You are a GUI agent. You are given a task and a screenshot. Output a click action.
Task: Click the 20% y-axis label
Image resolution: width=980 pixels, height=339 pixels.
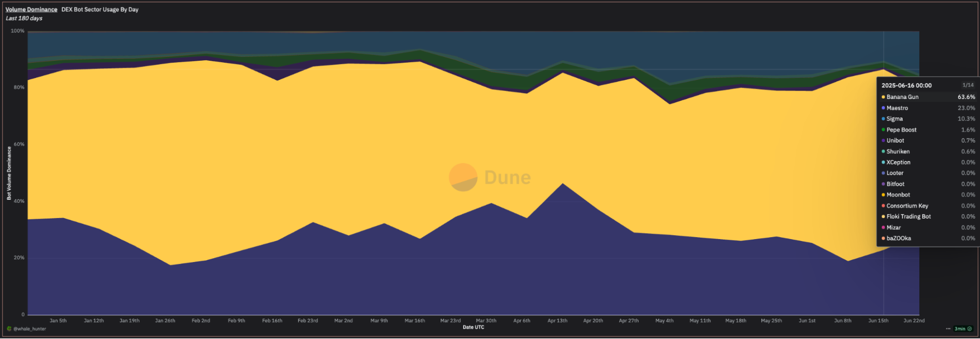pos(19,258)
